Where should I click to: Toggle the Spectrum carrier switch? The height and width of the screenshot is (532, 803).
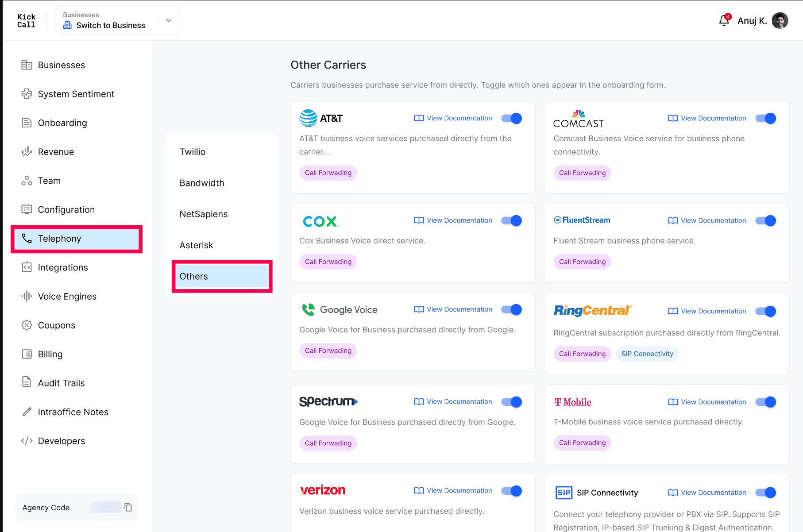[512, 401]
